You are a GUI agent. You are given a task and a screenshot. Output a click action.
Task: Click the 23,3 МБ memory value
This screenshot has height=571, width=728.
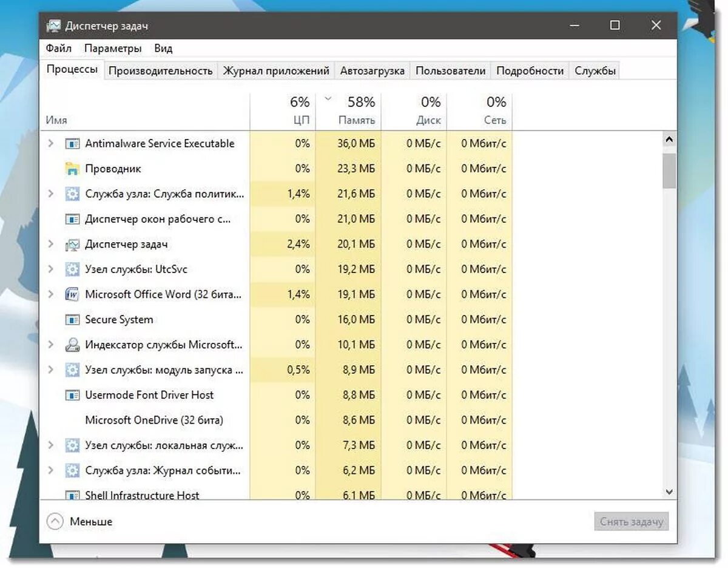coord(356,169)
